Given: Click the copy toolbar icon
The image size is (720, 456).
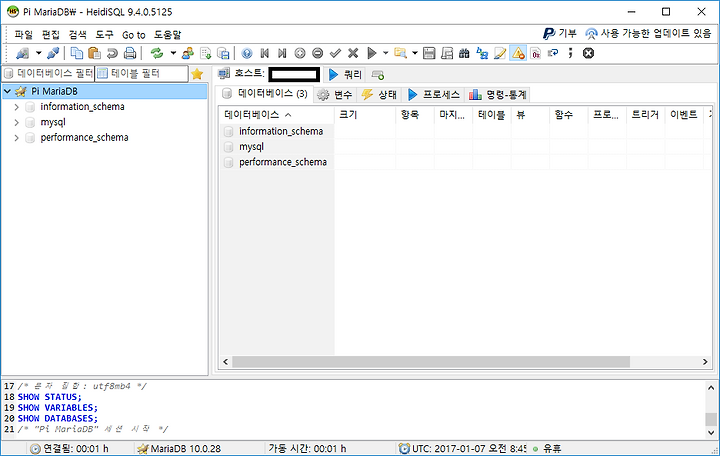Looking at the screenshot, I should point(77,53).
